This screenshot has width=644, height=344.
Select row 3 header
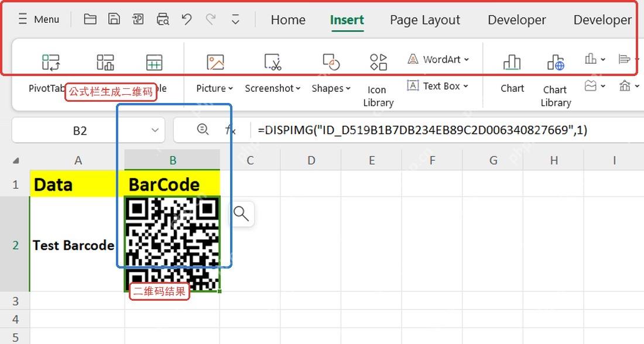(x=15, y=301)
